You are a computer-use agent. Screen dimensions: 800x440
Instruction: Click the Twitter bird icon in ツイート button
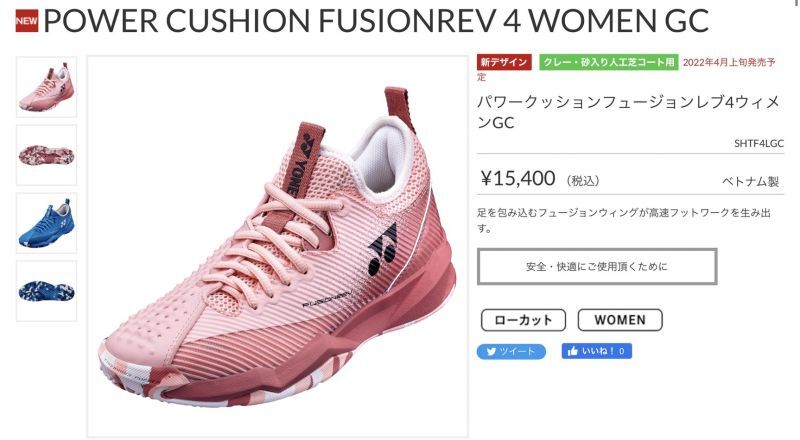(x=491, y=352)
